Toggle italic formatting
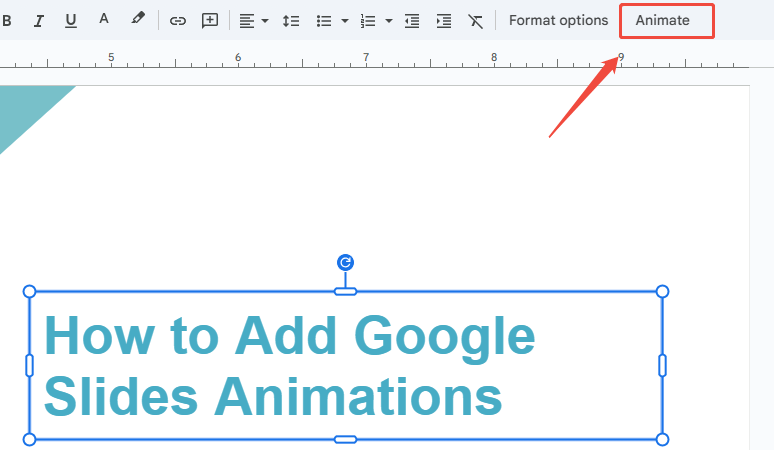Image resolution: width=774 pixels, height=450 pixels. click(x=39, y=21)
